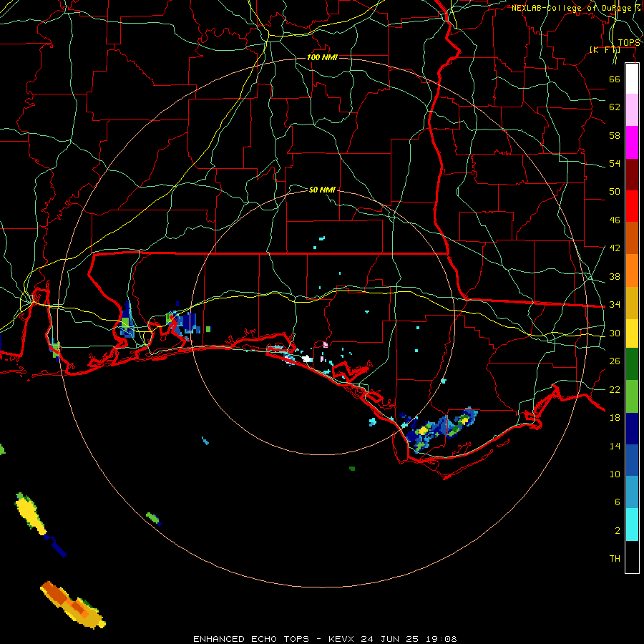Click the legend value '30'
This screenshot has height=644, width=644.
pos(615,333)
